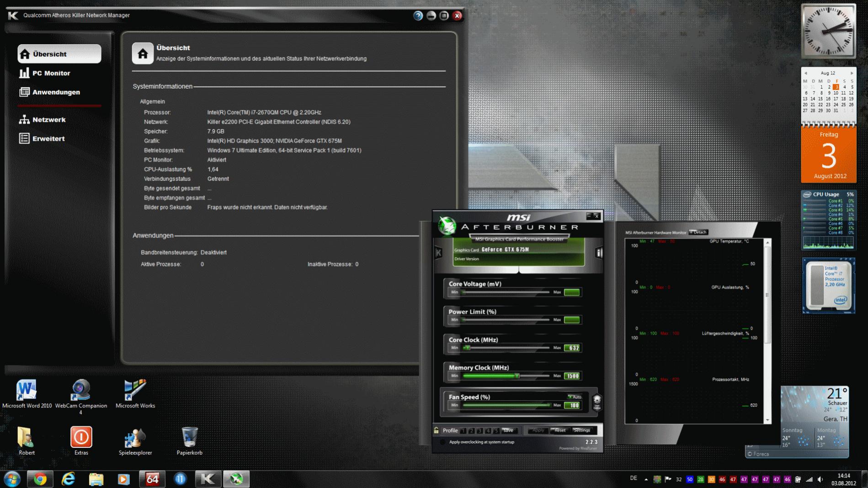
Task: Click the Afterburner profile lock icon
Action: pyautogui.click(x=437, y=430)
